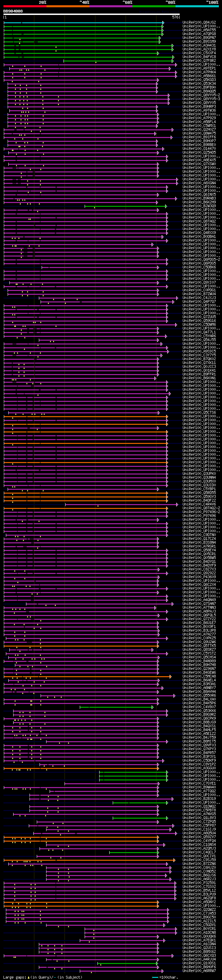Select hit label UniRef100_B2W3Q9
Screen dimensions: 222x980
pos(199,206)
